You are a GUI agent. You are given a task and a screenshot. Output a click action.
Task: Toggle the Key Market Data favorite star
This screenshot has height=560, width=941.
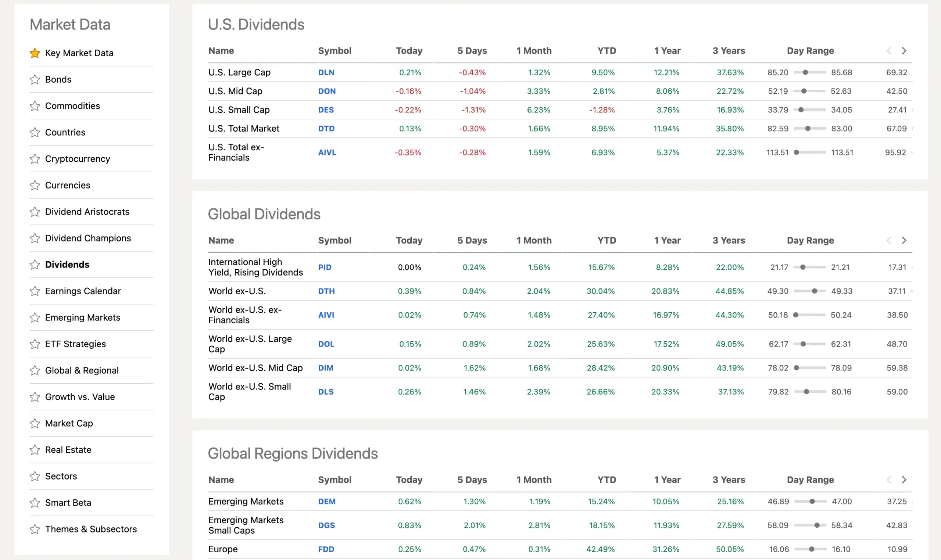(x=35, y=53)
